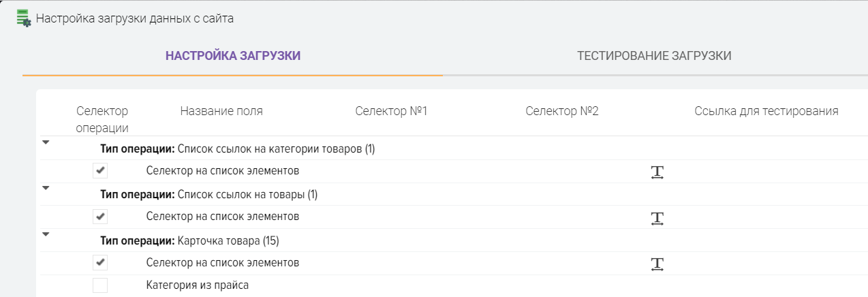Click the data loading settings window icon
Image resolution: width=868 pixels, height=297 pixels.
[23, 18]
